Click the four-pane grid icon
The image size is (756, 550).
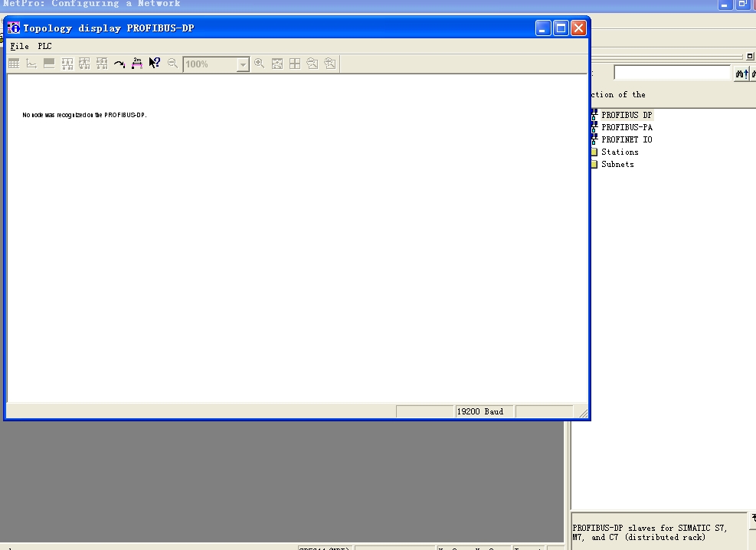[x=295, y=64]
